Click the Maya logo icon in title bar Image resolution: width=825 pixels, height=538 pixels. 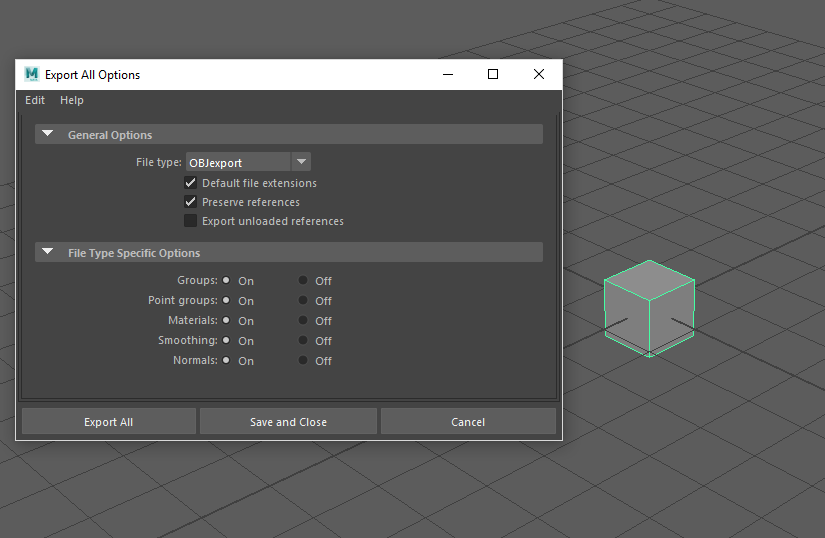point(32,75)
